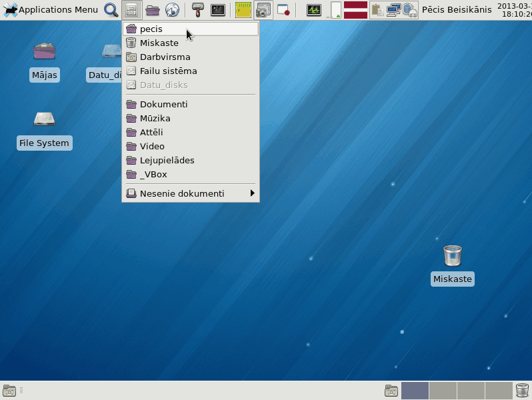Viewport: 532px width, 400px height.
Task: Click the Nesenie dokumenti submenu arrow
Action: [252, 193]
